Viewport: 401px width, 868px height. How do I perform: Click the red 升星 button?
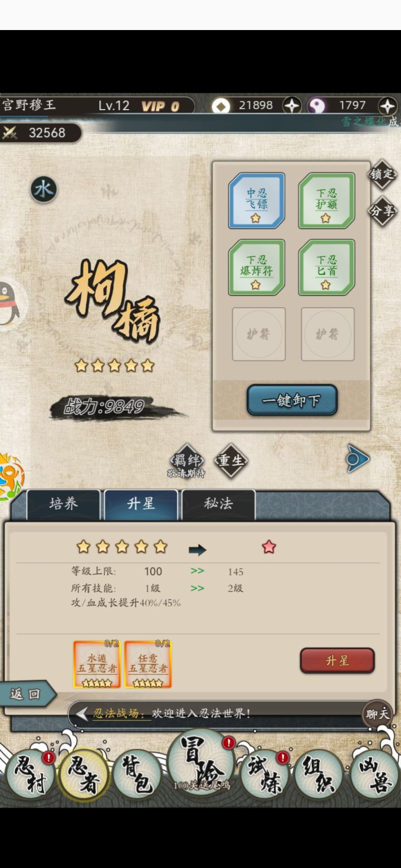(x=337, y=660)
